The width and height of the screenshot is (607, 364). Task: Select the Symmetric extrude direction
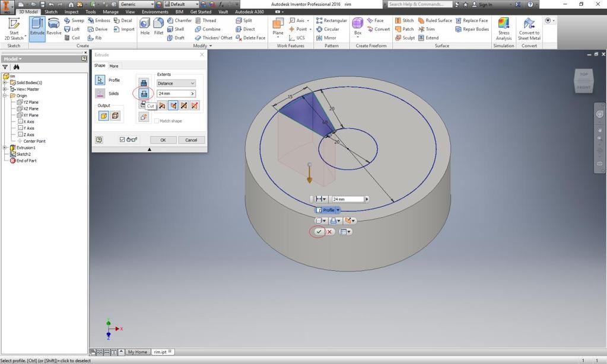point(184,105)
